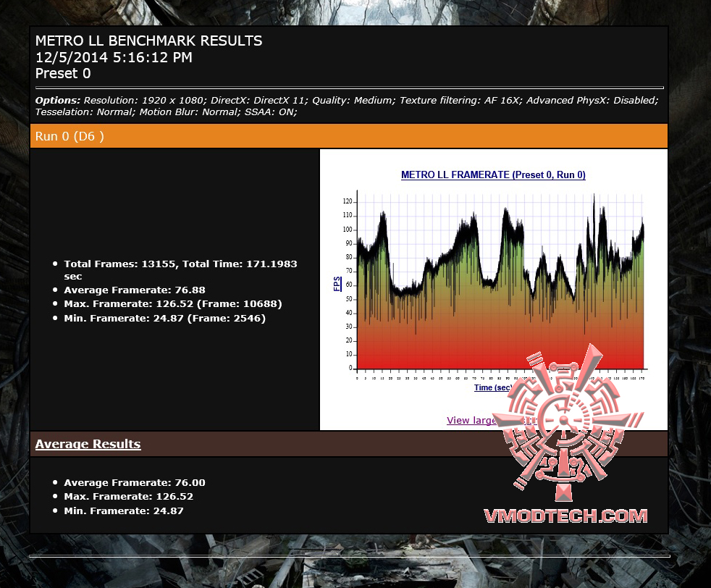The height and width of the screenshot is (588, 711).
Task: Click 'Max. Framerate: 126.52' in Average Results
Action: (128, 497)
